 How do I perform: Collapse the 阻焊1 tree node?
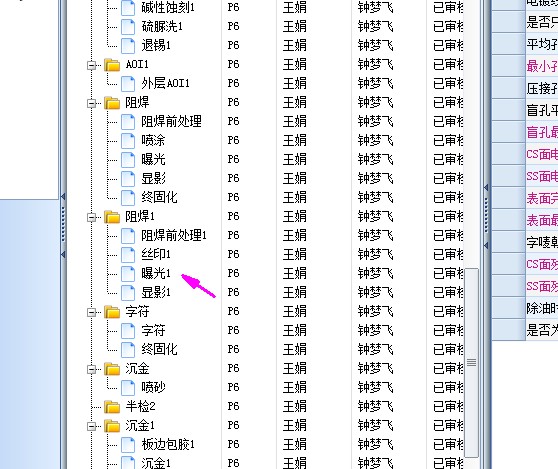click(91, 217)
